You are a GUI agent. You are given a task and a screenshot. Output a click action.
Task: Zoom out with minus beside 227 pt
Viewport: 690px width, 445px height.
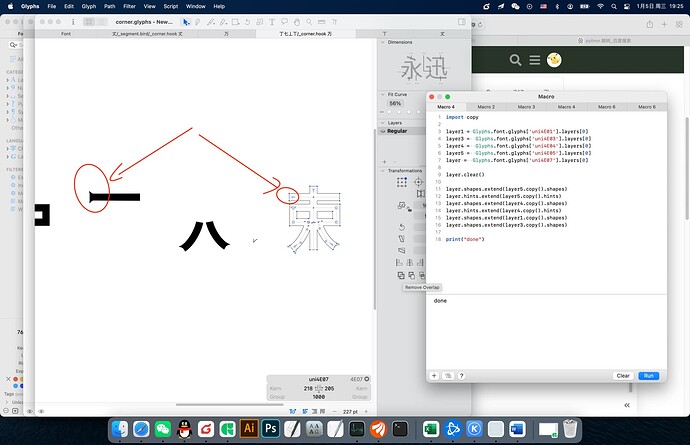click(334, 412)
